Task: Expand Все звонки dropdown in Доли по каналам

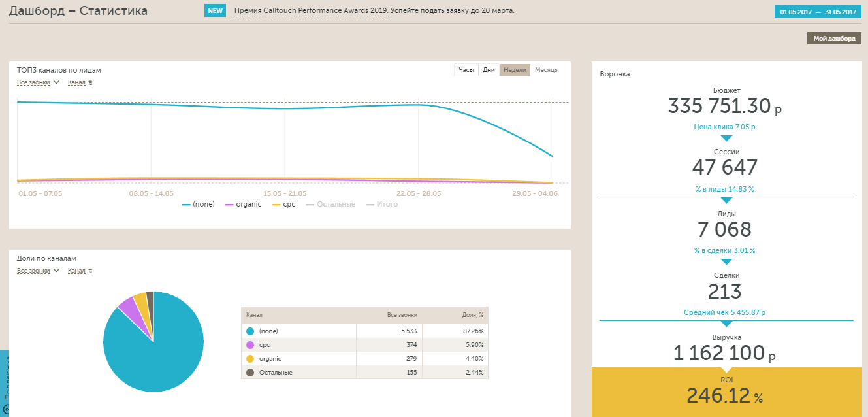Action: click(38, 271)
